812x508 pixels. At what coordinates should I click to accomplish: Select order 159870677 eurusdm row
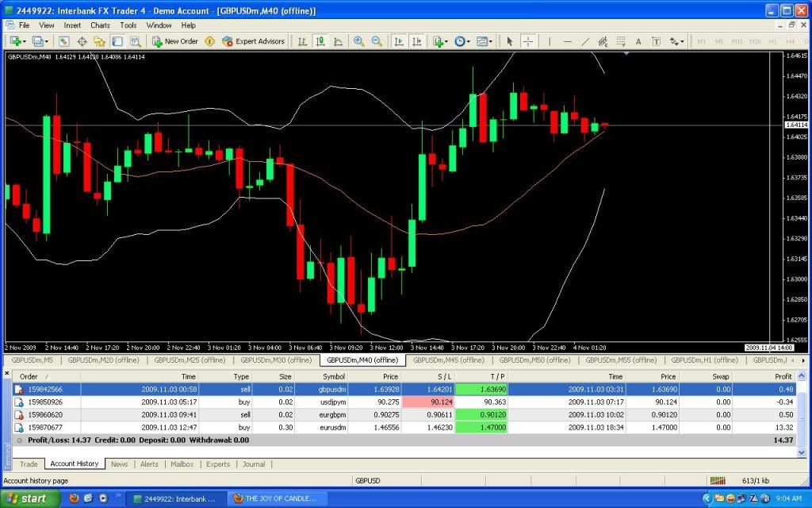click(404, 428)
